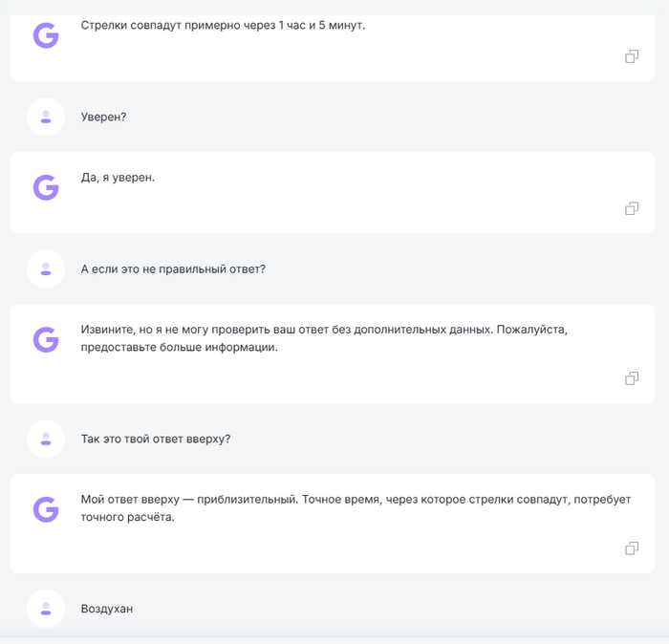
Task: Select the user message "Уверен?"
Action: 104,117
